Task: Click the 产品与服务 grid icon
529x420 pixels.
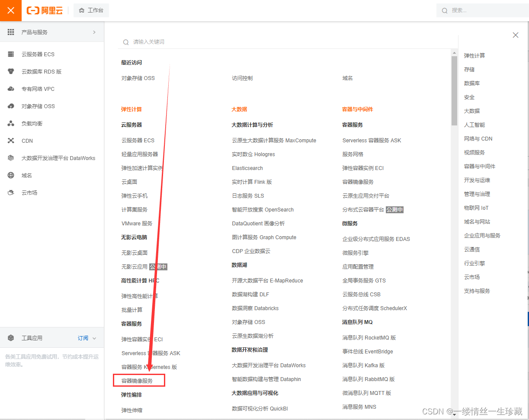Action: (x=11, y=32)
